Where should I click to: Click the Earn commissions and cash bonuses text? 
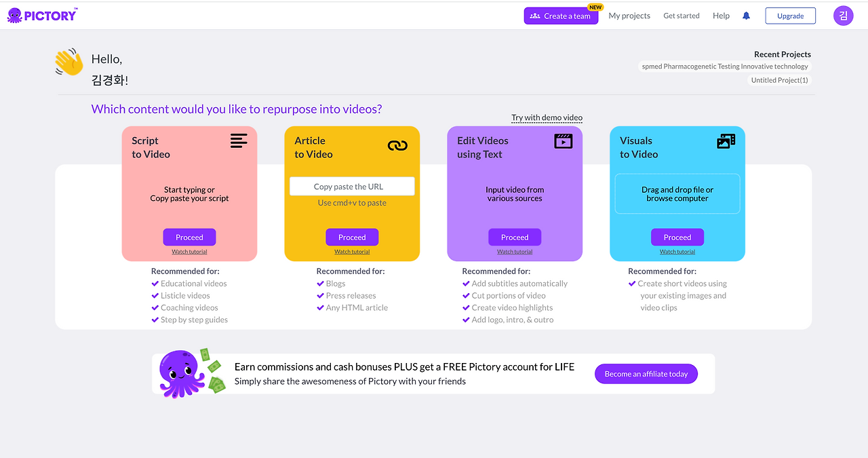pos(404,367)
